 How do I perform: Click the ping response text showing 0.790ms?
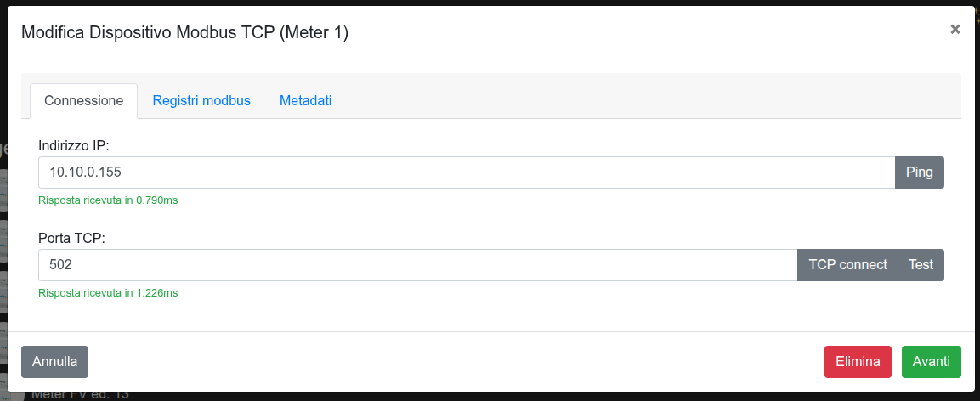pyautogui.click(x=108, y=200)
